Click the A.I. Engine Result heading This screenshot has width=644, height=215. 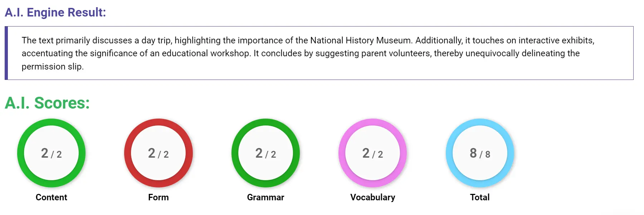pos(55,12)
